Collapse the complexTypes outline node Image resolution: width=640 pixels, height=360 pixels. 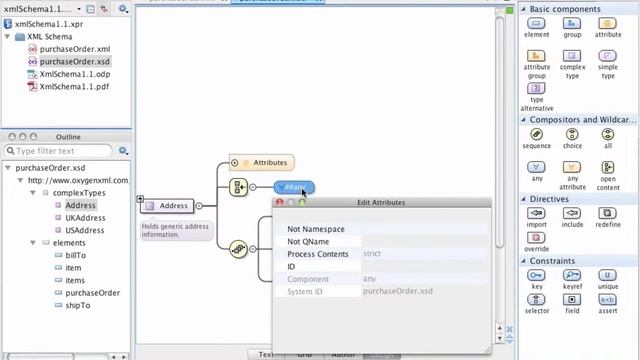(x=33, y=193)
